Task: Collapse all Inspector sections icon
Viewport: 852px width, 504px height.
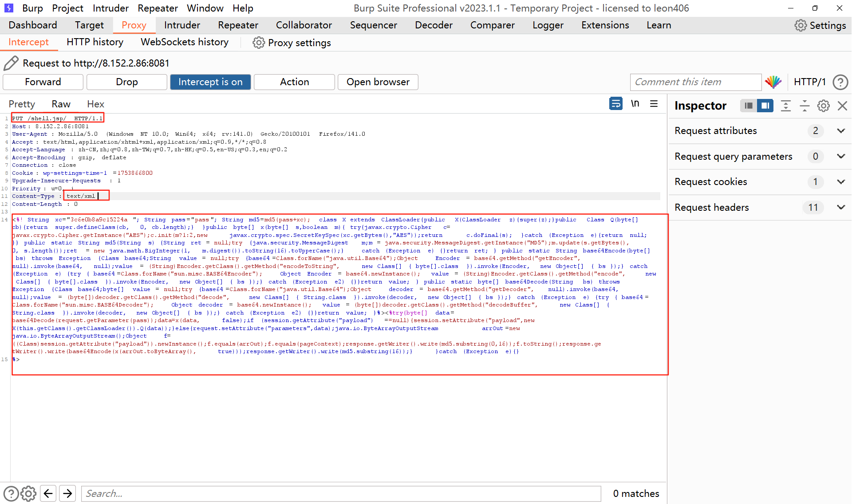Action: coord(805,106)
